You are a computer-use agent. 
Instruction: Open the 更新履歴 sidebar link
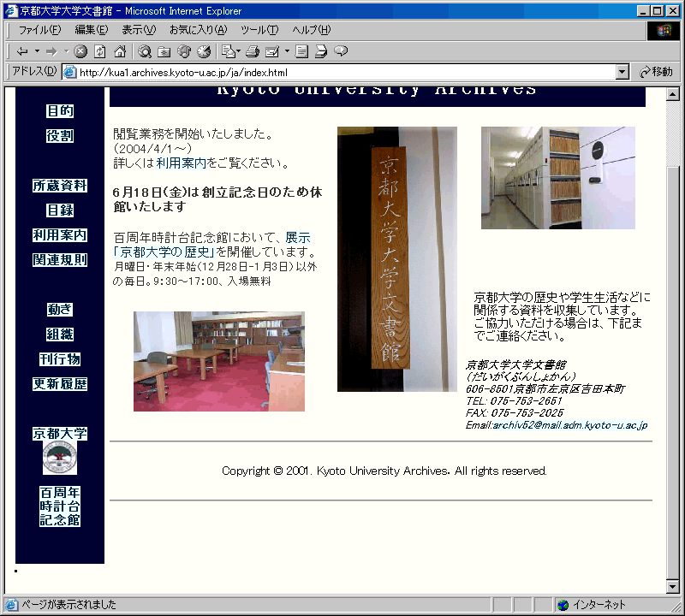click(60, 384)
